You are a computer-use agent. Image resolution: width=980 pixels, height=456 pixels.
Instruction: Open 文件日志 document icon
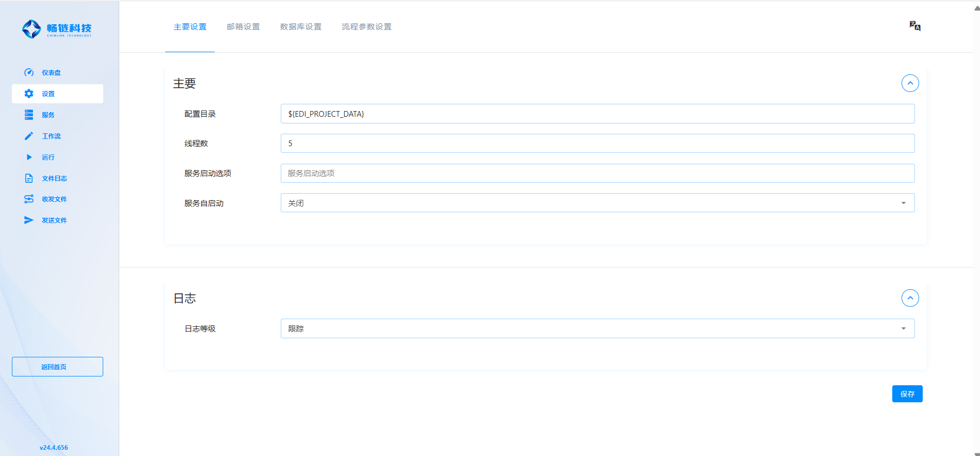[29, 178]
